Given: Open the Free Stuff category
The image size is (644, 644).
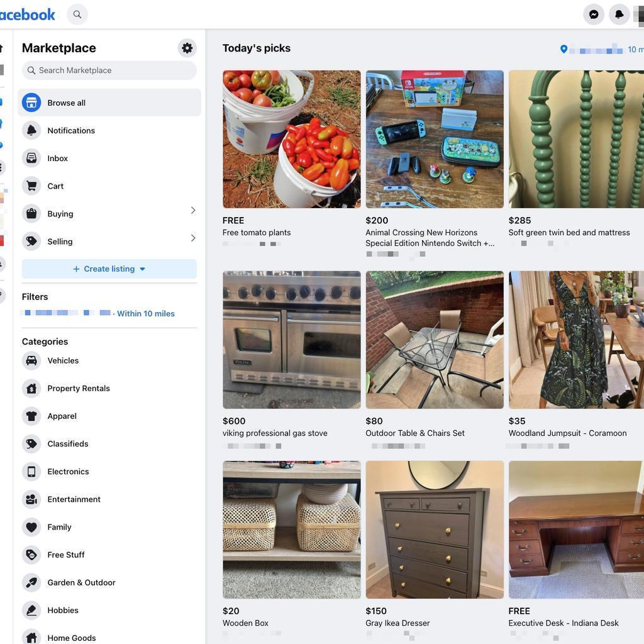Looking at the screenshot, I should pyautogui.click(x=66, y=555).
